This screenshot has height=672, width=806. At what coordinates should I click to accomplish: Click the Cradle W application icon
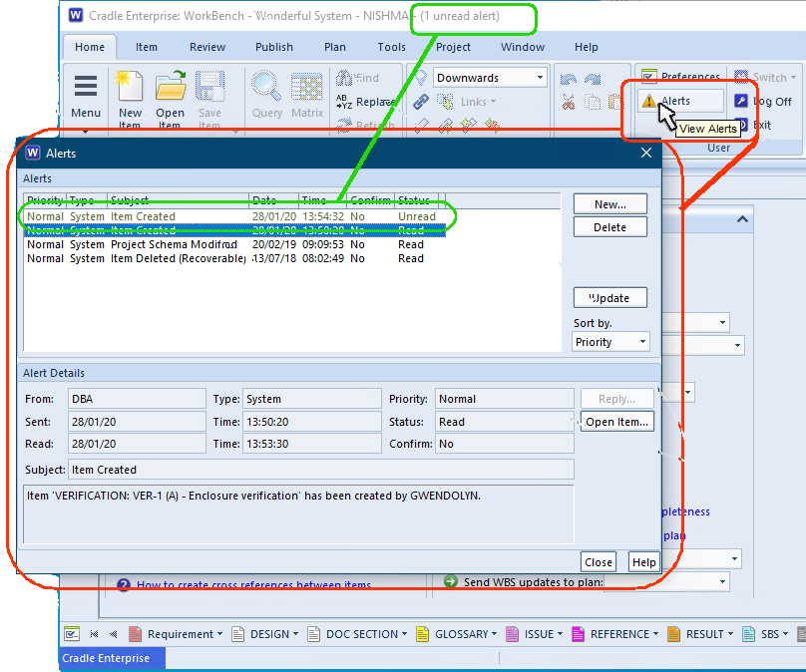click(x=76, y=15)
